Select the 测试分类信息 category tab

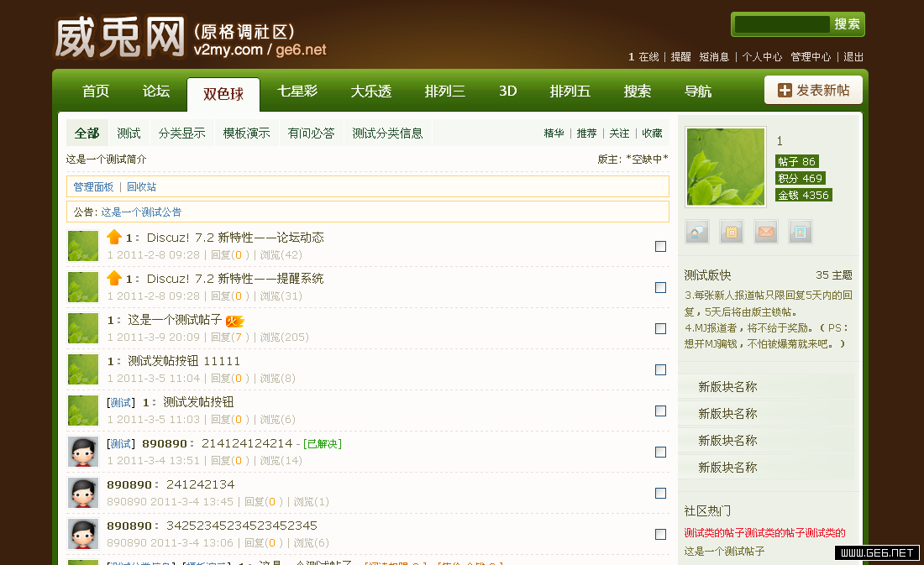coord(388,133)
